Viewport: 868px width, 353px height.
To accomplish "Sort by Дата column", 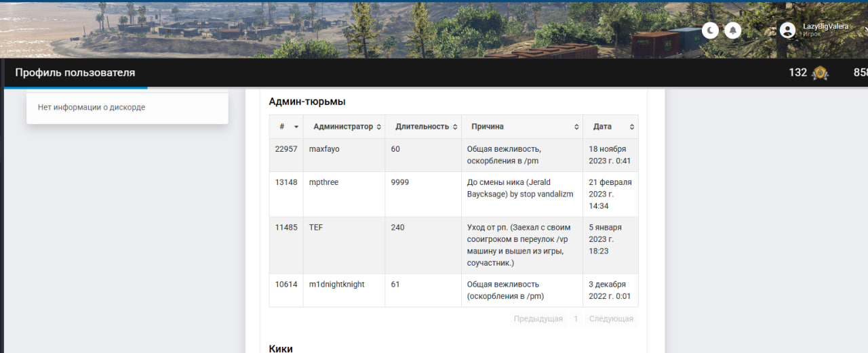I will (x=610, y=127).
